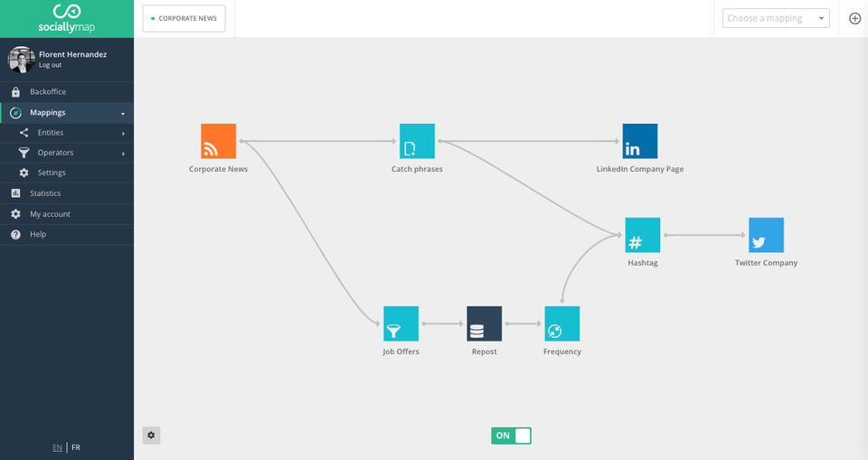Select the Twitter Company node
The height and width of the screenshot is (460, 868).
tap(766, 235)
